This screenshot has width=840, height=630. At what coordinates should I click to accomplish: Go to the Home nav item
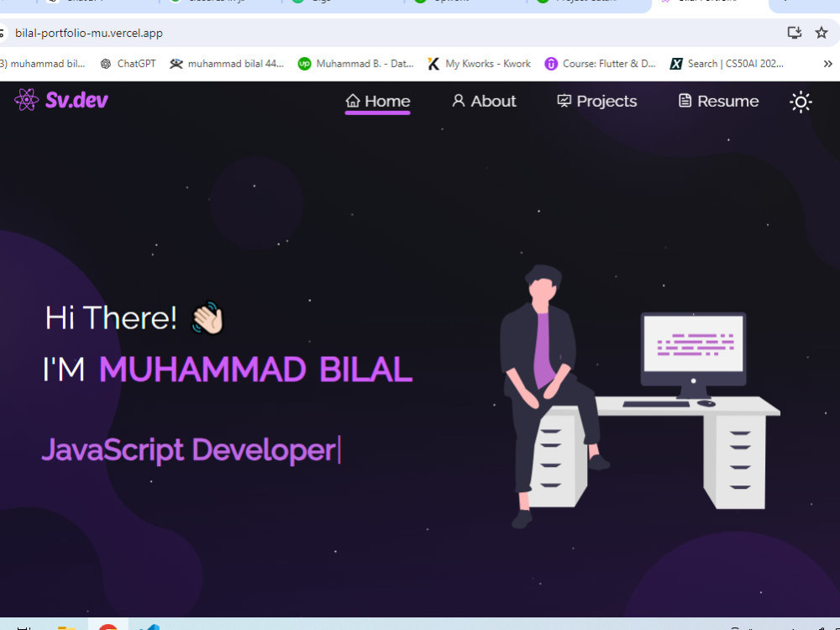[378, 102]
